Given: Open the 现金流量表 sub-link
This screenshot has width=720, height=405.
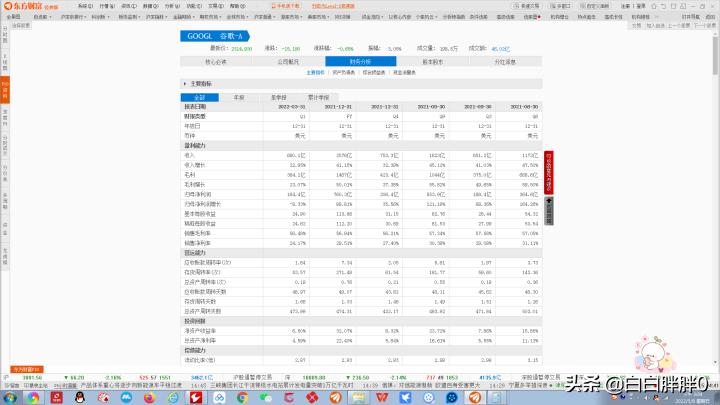Looking at the screenshot, I should [x=404, y=73].
